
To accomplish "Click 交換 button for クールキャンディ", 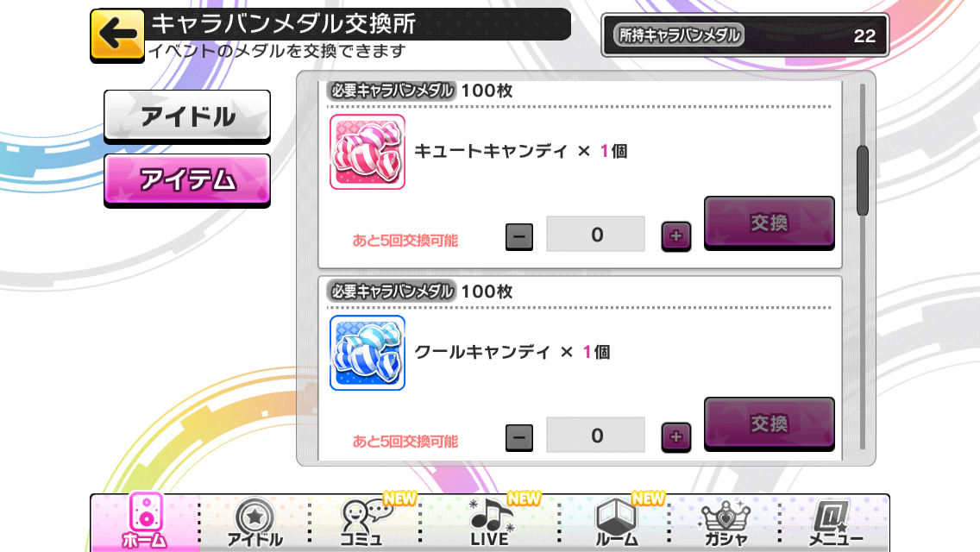I will coord(770,423).
